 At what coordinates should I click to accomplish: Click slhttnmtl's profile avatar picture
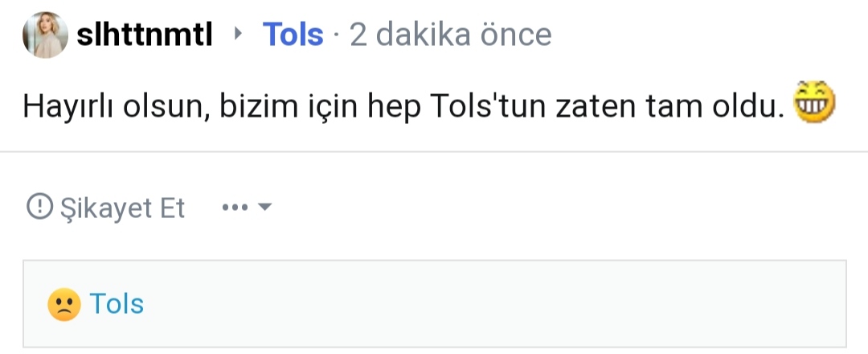coord(44,35)
